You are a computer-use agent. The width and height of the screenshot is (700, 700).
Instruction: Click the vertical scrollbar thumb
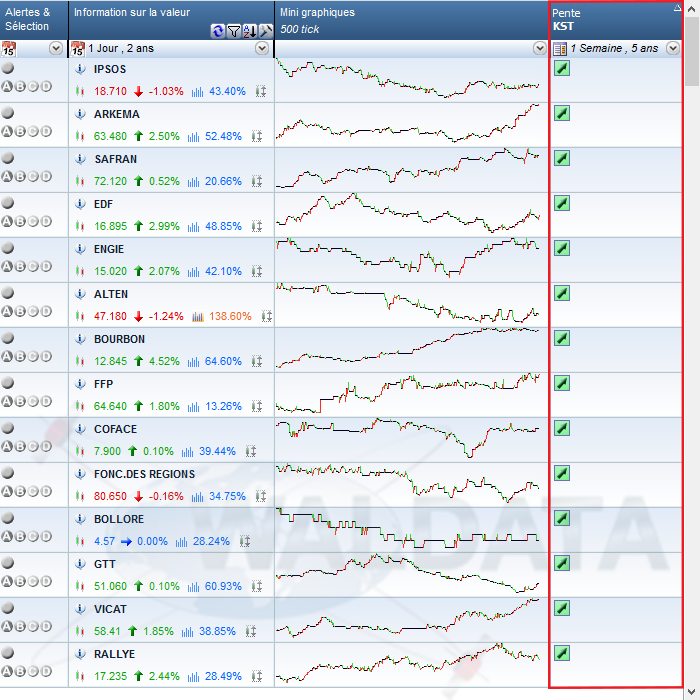(692, 51)
